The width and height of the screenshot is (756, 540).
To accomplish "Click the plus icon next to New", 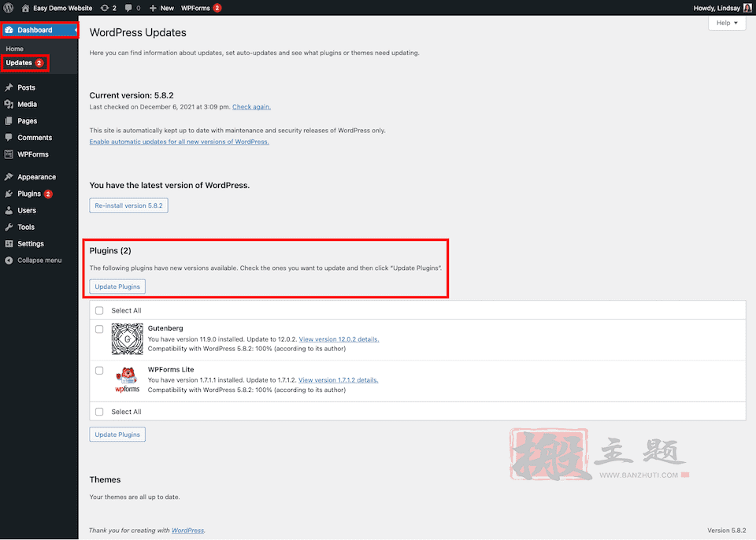I will pos(153,8).
